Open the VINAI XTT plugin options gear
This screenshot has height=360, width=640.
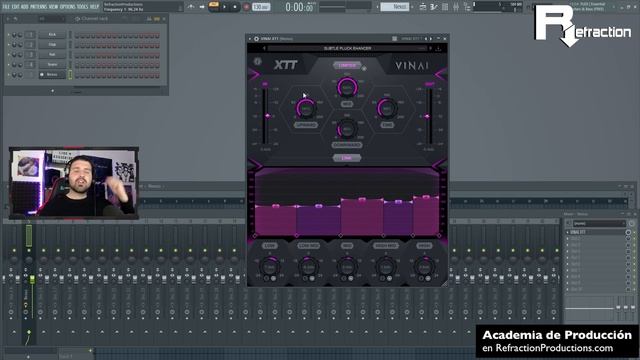(x=256, y=39)
